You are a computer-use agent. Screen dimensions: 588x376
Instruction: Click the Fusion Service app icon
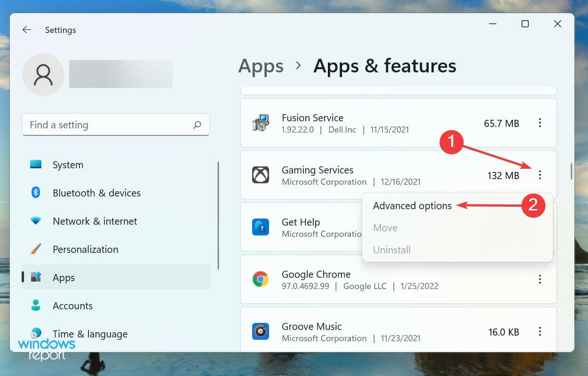pos(260,123)
